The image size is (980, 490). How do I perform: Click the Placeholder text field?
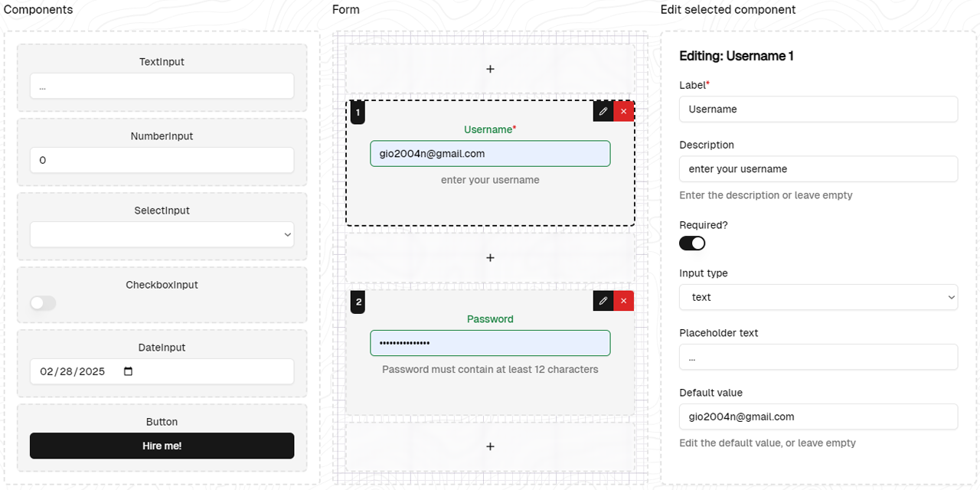818,357
